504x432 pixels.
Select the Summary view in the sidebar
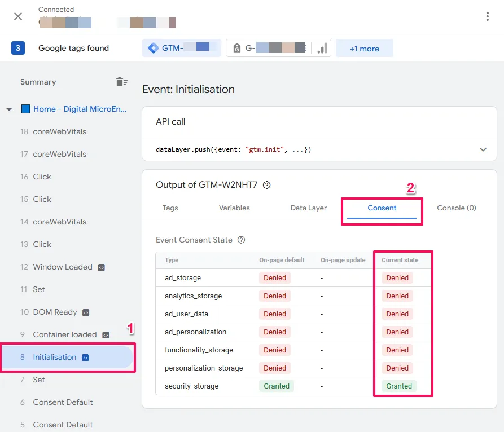pos(38,82)
